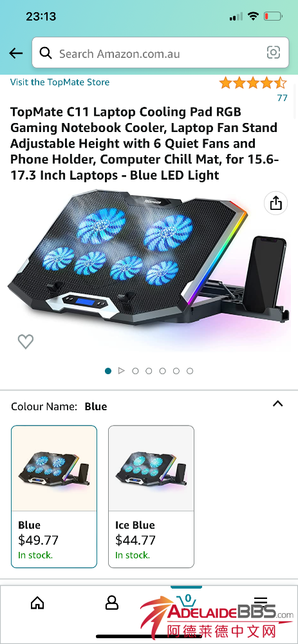Viewport: 298px width, 644px height.
Task: View star rating reviews
Action: click(x=253, y=83)
